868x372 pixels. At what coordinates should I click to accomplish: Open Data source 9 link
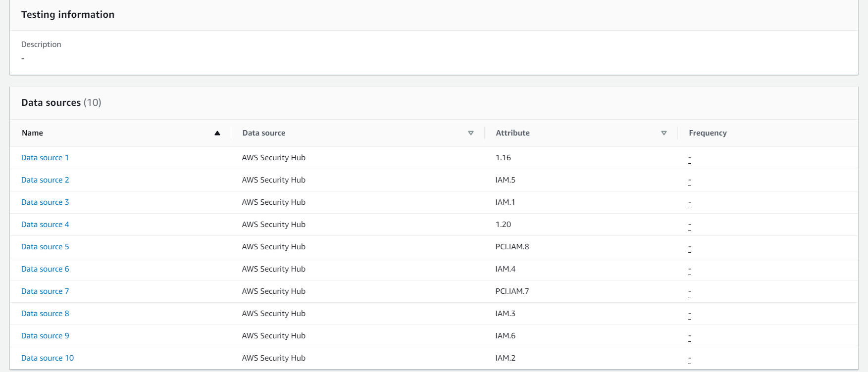(x=45, y=336)
